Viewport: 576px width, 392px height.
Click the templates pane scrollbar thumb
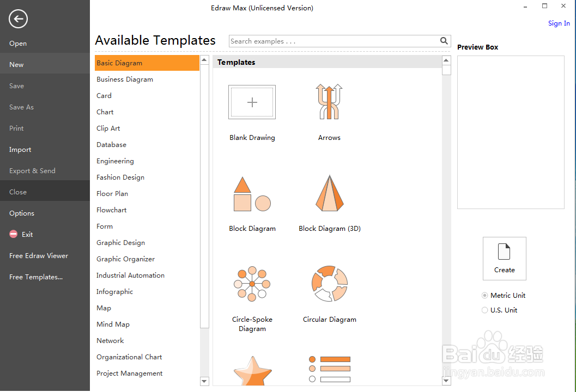pyautogui.click(x=446, y=70)
